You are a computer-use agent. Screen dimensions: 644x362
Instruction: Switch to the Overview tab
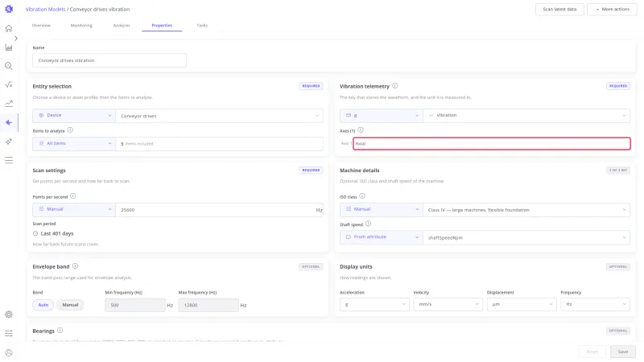41,26
